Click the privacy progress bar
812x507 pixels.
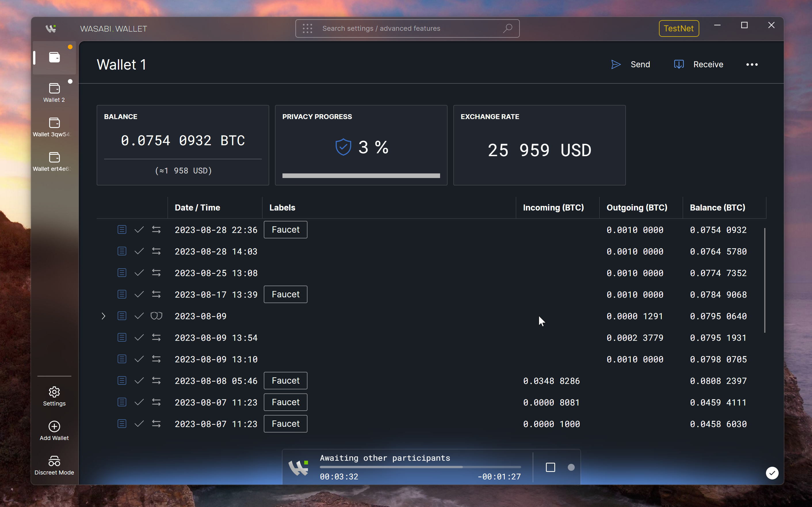click(x=361, y=176)
